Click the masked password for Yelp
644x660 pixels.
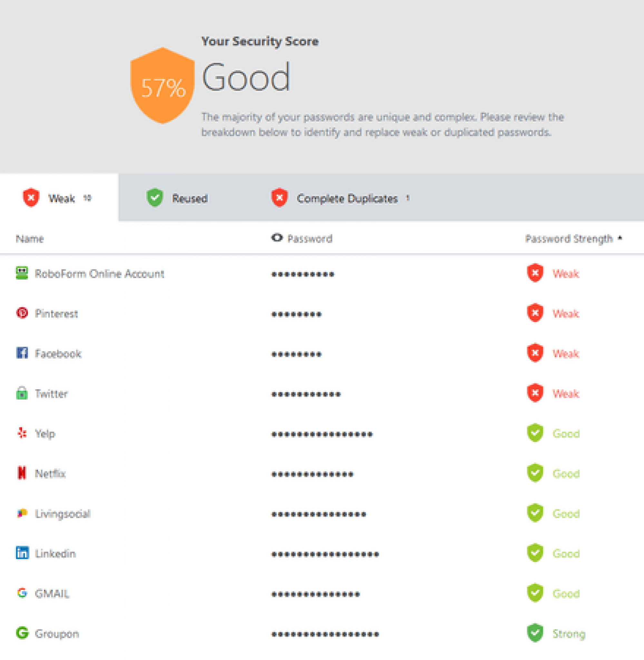click(x=322, y=434)
